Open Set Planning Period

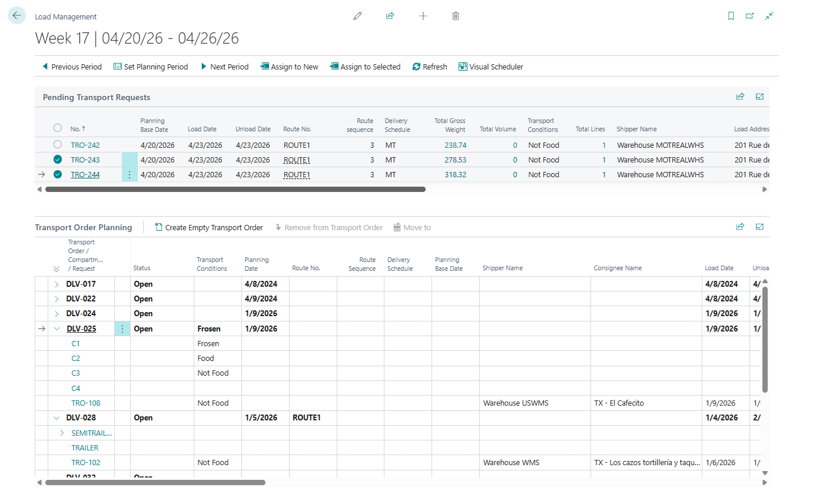[151, 67]
